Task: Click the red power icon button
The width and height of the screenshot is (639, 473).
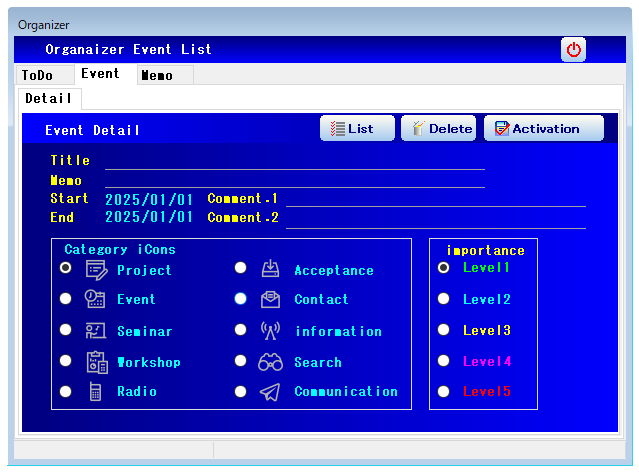Action: [573, 50]
